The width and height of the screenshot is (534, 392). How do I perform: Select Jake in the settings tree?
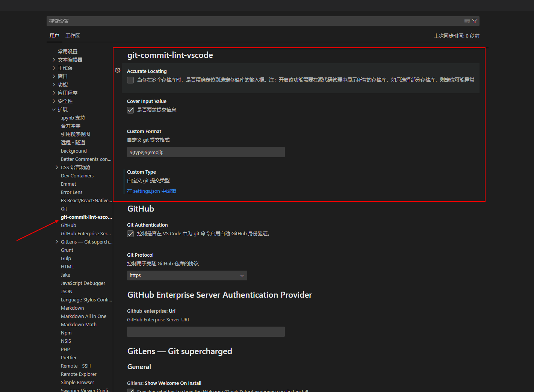(65, 275)
